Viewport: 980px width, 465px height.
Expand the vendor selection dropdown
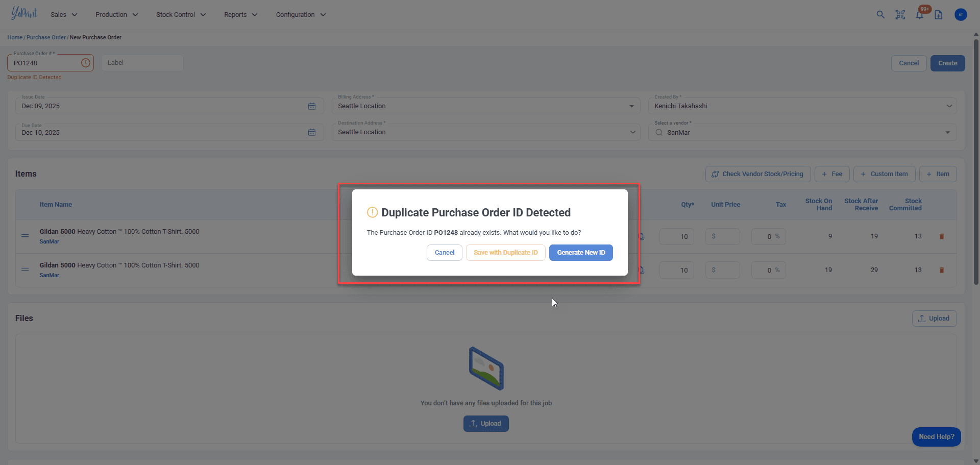(947, 133)
